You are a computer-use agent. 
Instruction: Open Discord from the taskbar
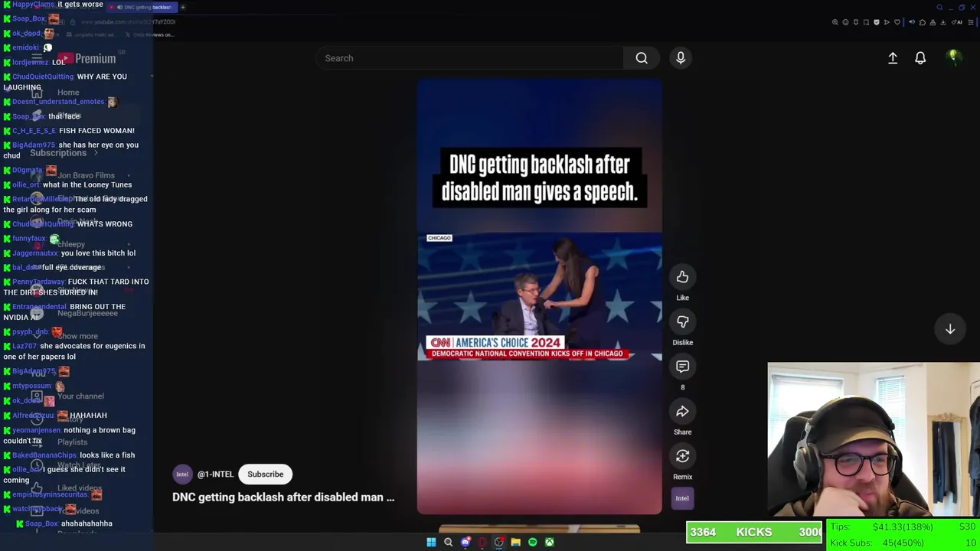point(465,543)
